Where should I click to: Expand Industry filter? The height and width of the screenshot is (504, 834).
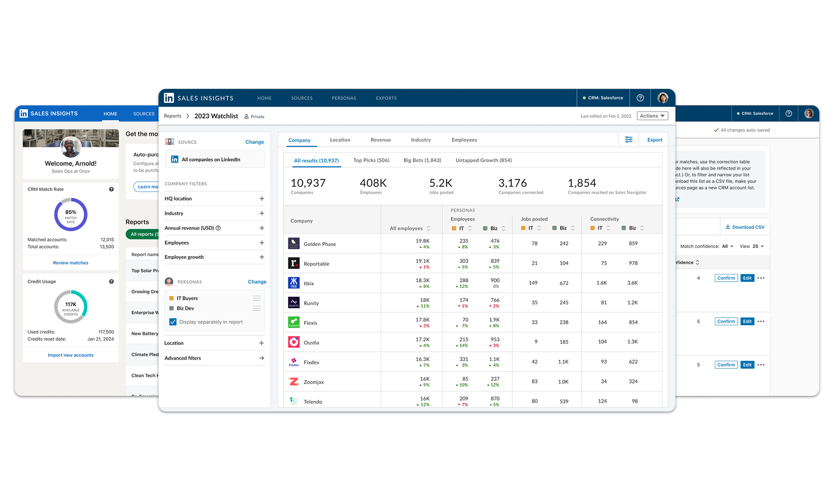point(262,214)
